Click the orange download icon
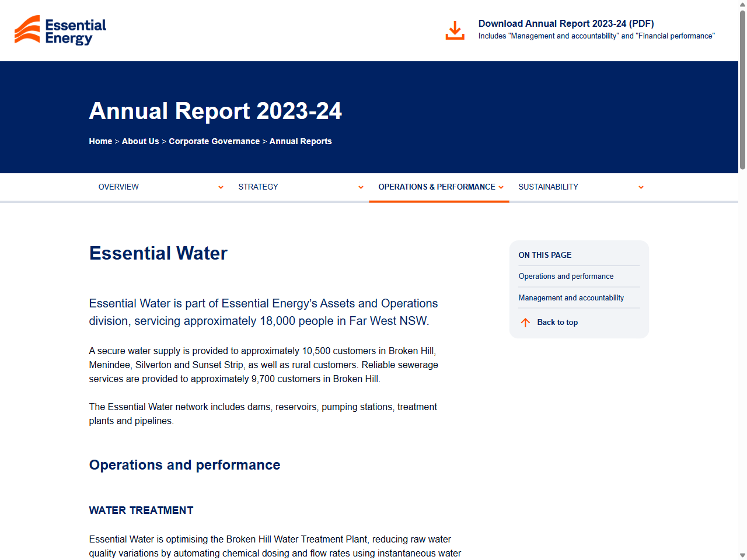The image size is (747, 560). 455,30
